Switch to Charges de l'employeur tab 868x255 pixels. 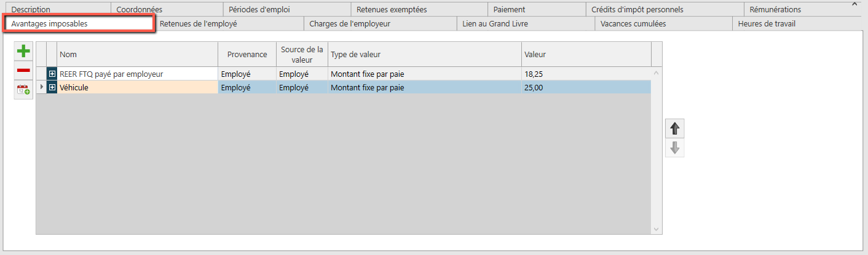point(381,24)
